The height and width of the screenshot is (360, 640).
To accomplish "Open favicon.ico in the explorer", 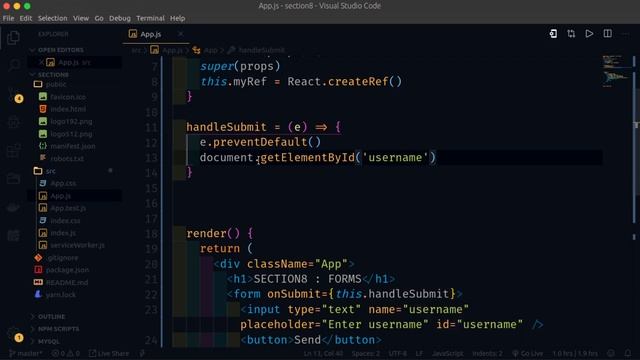I will pos(62,97).
